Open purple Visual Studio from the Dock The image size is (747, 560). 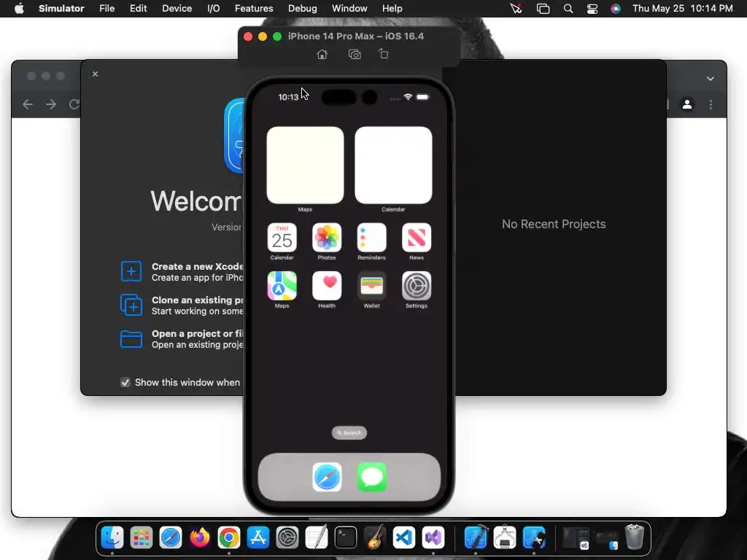click(433, 537)
